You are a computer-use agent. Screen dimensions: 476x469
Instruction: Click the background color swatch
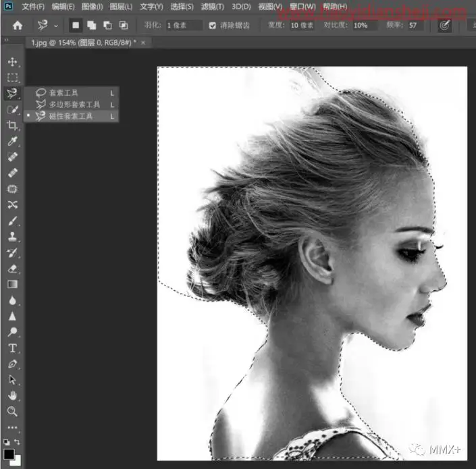point(17,461)
